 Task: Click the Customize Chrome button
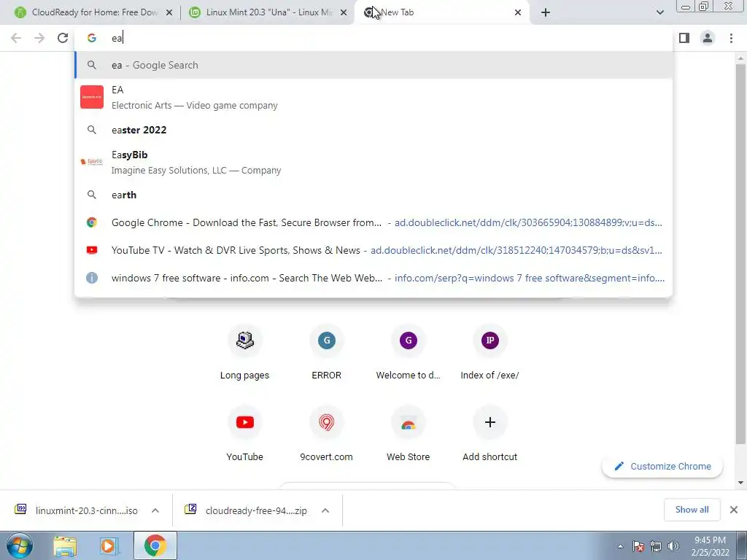[x=662, y=466]
